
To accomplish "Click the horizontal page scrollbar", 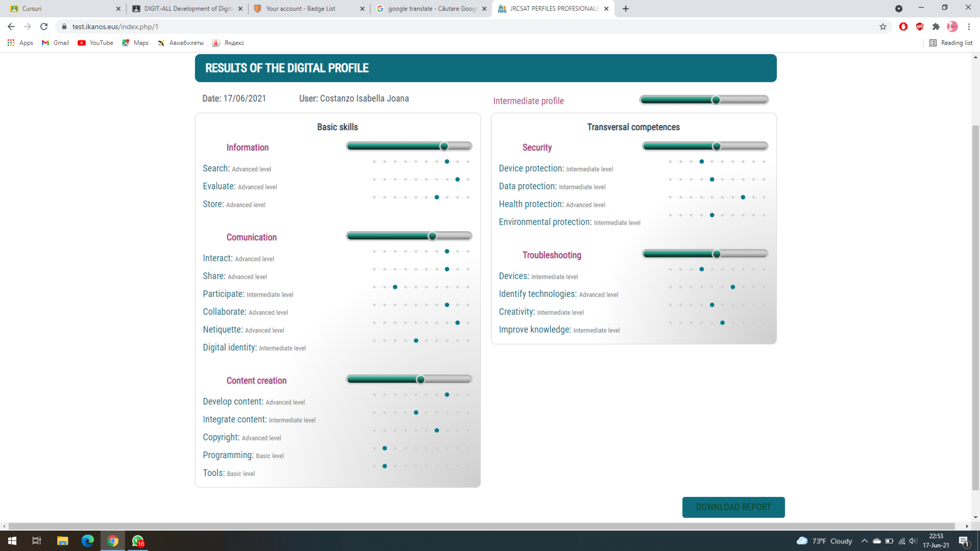I will 479,526.
